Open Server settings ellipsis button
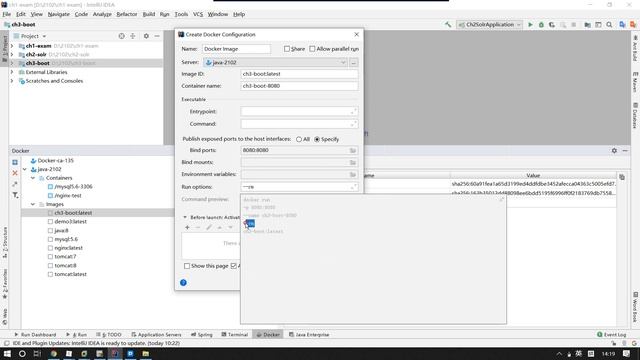The image size is (640, 360). [353, 62]
